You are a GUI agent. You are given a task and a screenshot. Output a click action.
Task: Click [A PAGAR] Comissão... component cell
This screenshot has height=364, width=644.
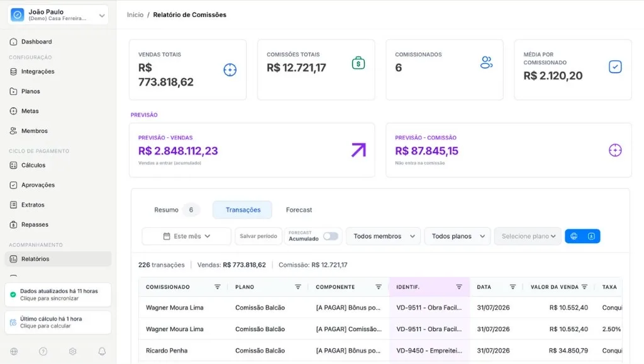[x=348, y=329]
